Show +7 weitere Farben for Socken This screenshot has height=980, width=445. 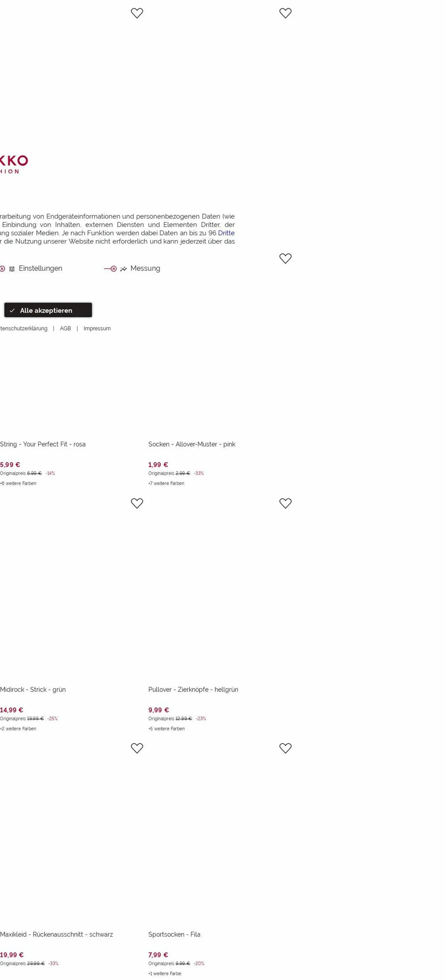click(166, 484)
